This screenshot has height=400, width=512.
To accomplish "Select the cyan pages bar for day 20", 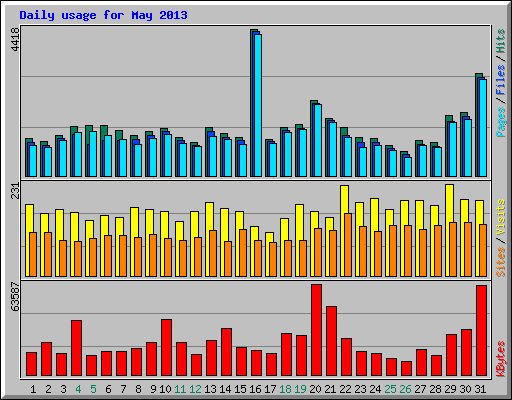I will pos(318,140).
